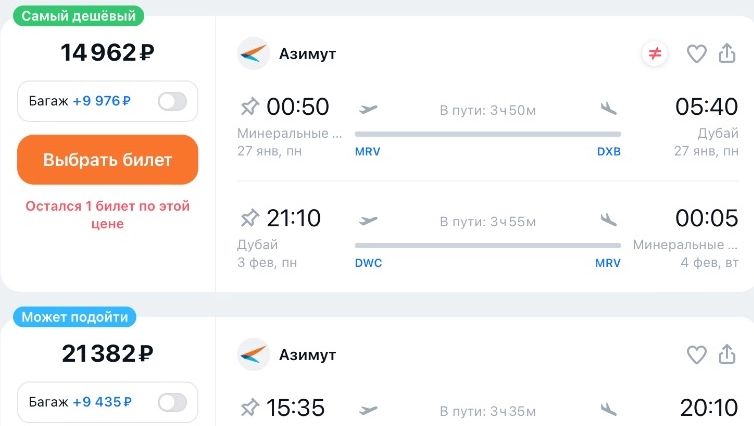Viewport: 754px width, 426px height.
Task: Add the 21 382 ₽ ticket to favorites
Action: [x=696, y=355]
